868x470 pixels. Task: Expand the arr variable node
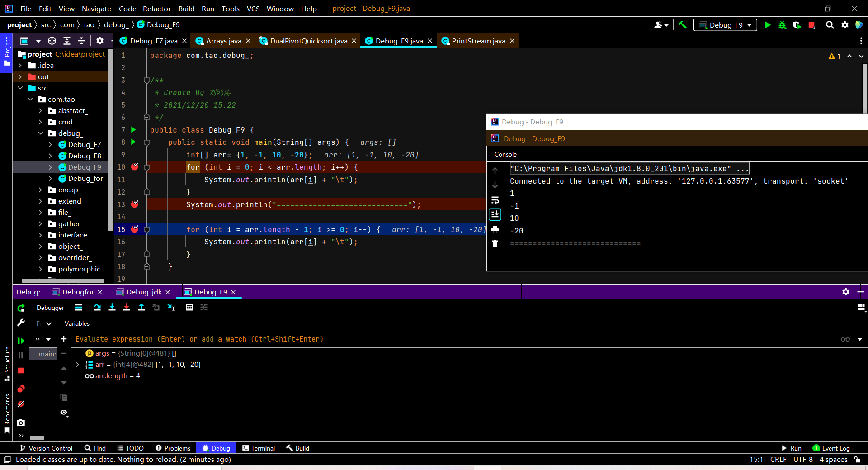click(77, 365)
